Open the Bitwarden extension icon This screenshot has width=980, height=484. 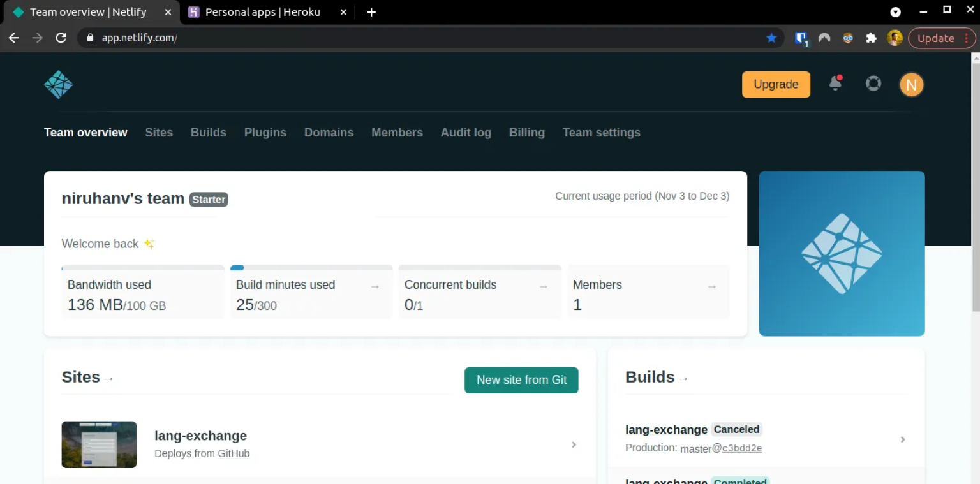801,38
